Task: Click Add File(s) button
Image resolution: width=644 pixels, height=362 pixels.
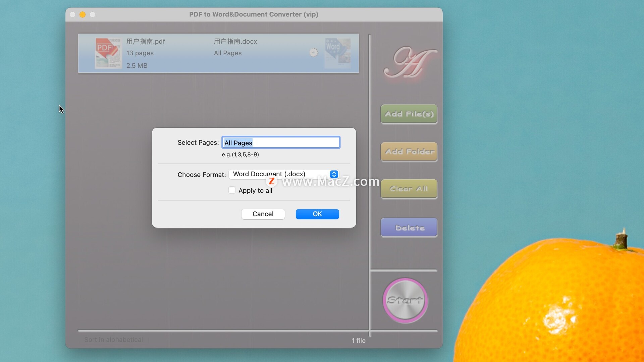Action: pos(409,114)
